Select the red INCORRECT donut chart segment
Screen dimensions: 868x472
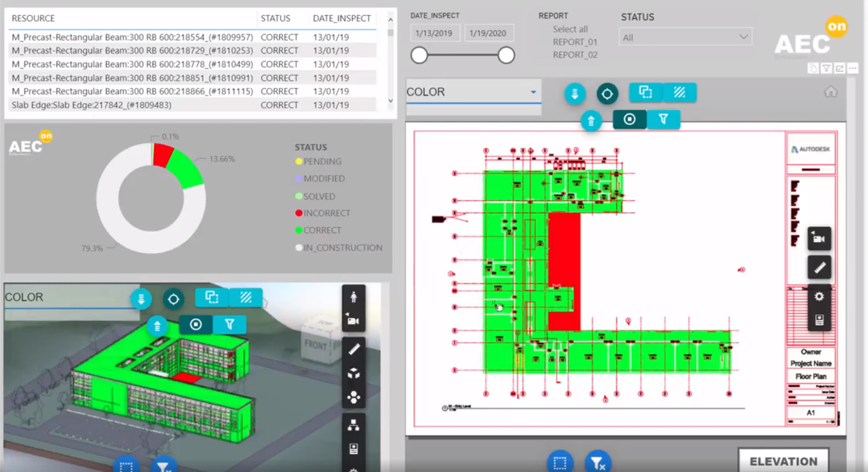pyautogui.click(x=163, y=155)
